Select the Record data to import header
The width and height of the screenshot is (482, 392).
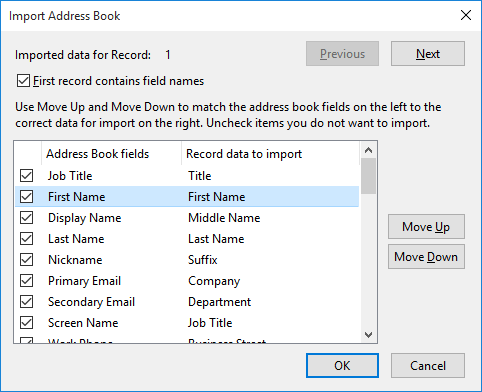point(271,154)
